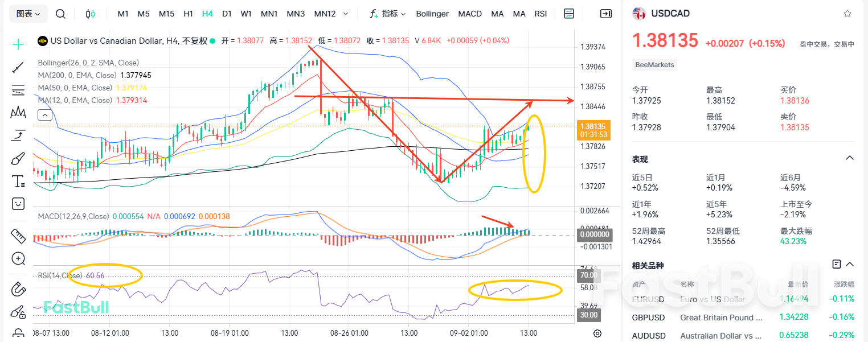Collapse the 表现 performance section
The width and height of the screenshot is (868, 342).
[x=850, y=159]
